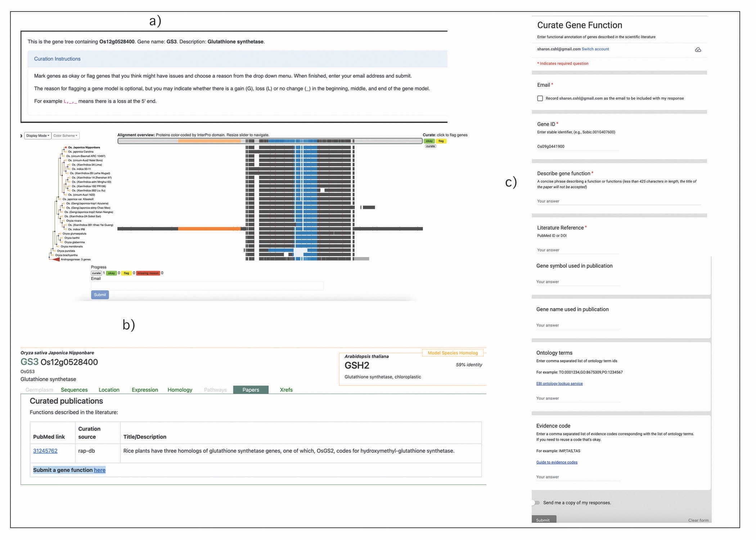Expand the Curation Instructions header
The width and height of the screenshot is (756, 540).
click(57, 59)
